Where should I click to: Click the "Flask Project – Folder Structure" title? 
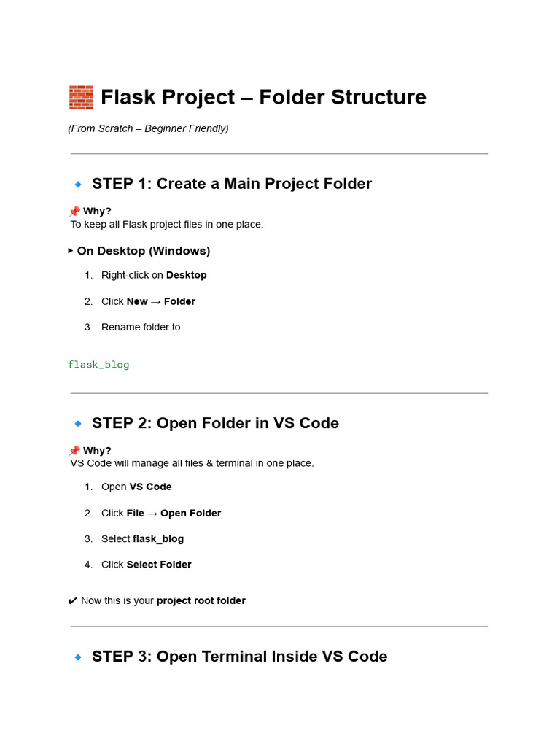(263, 97)
